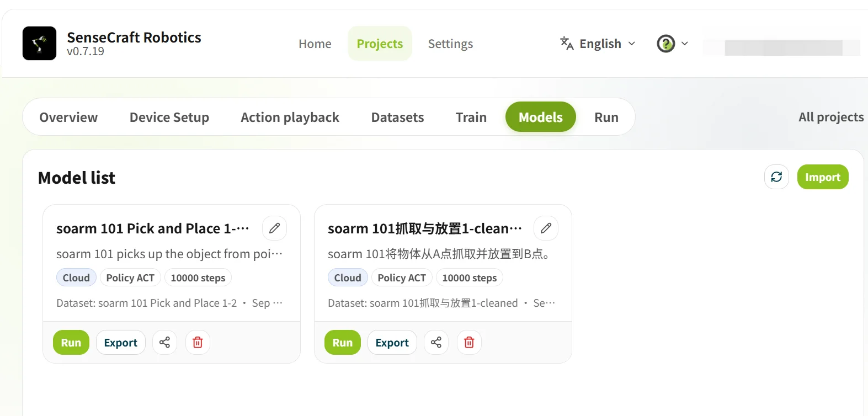Switch to the Overview tab
The image size is (868, 416).
tap(68, 117)
